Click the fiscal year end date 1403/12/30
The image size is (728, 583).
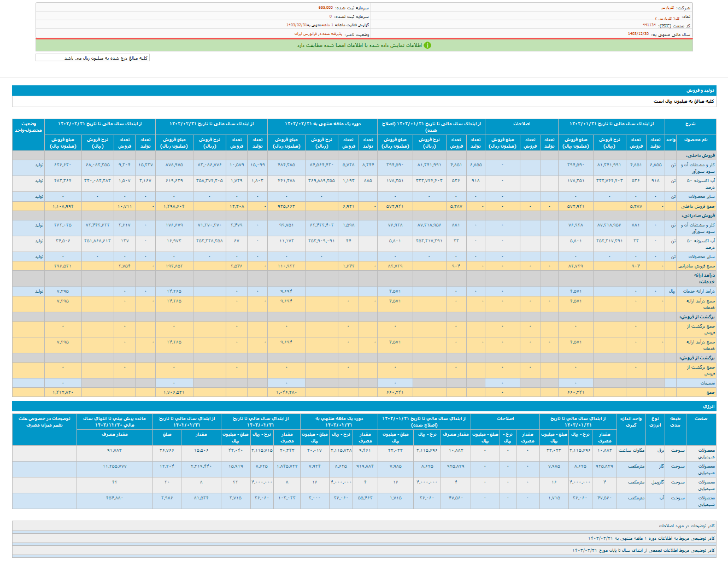tap(638, 34)
